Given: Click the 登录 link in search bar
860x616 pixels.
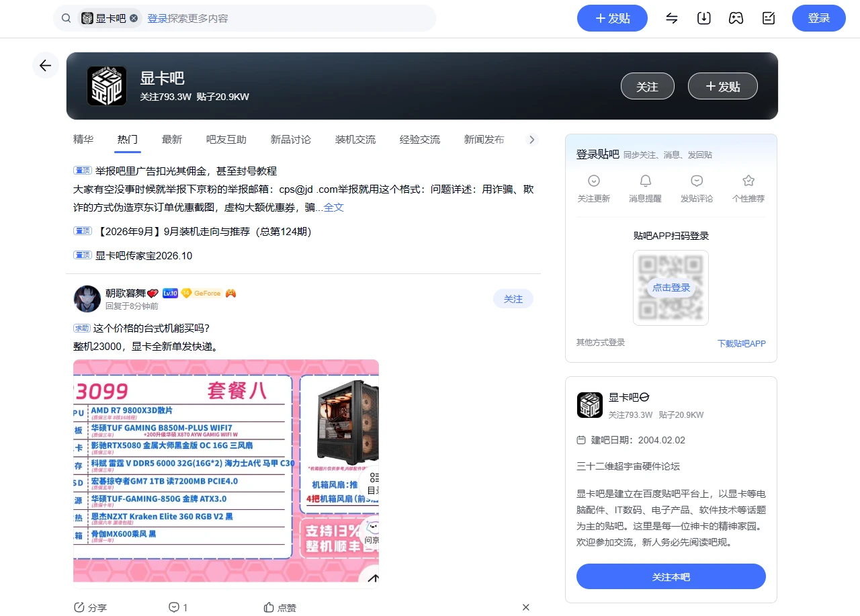Looking at the screenshot, I should pos(157,18).
